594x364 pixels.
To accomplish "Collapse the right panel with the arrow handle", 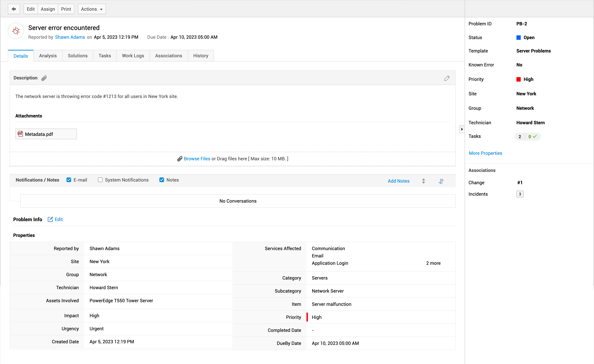I will click(462, 129).
